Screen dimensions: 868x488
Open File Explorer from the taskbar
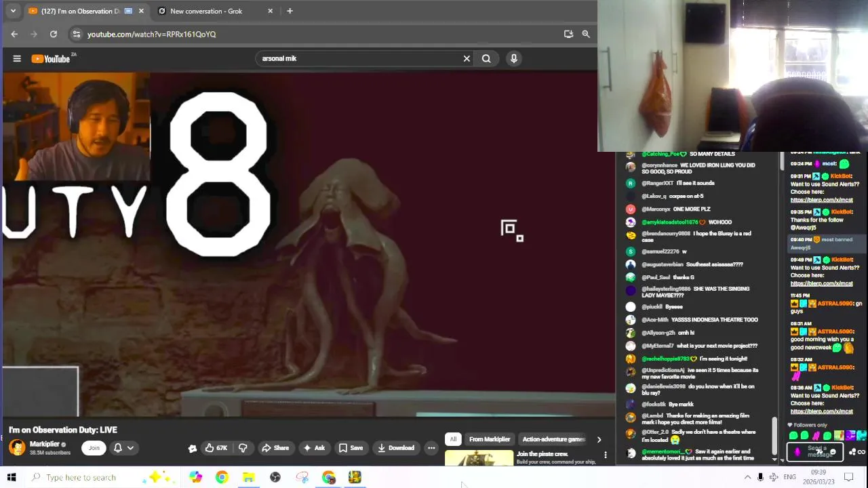(248, 477)
